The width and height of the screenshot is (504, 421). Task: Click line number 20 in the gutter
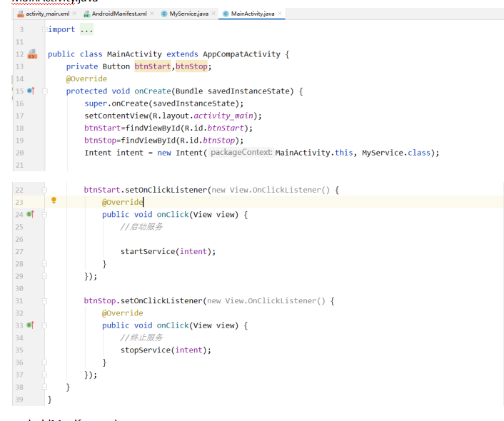coord(19,153)
